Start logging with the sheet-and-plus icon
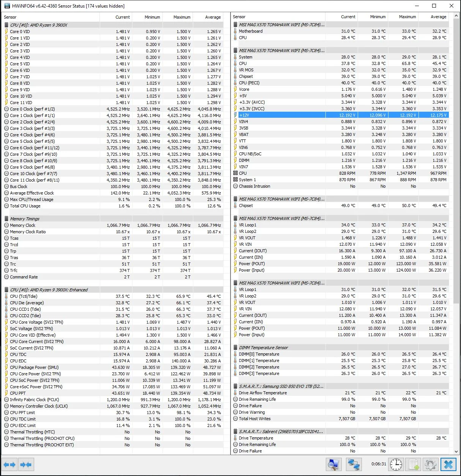 (413, 464)
